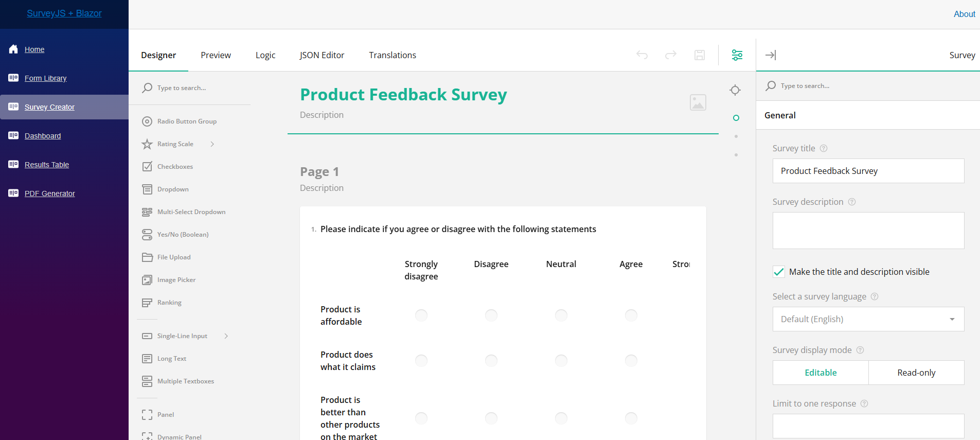Navigate to the Results Table page
Screen dimensions: 980x440
click(46, 164)
